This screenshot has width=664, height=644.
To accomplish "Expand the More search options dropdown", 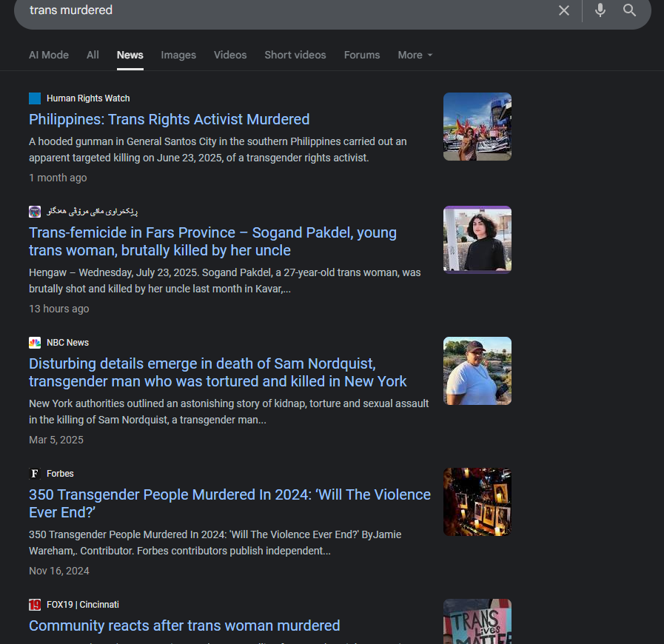I will point(415,55).
